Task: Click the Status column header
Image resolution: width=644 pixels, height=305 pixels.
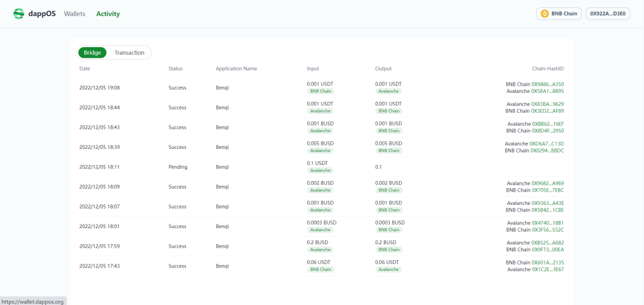Action: click(x=175, y=69)
